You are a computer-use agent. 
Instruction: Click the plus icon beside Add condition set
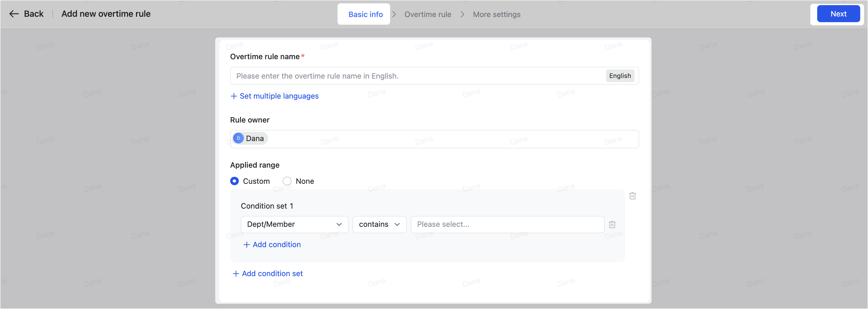236,274
